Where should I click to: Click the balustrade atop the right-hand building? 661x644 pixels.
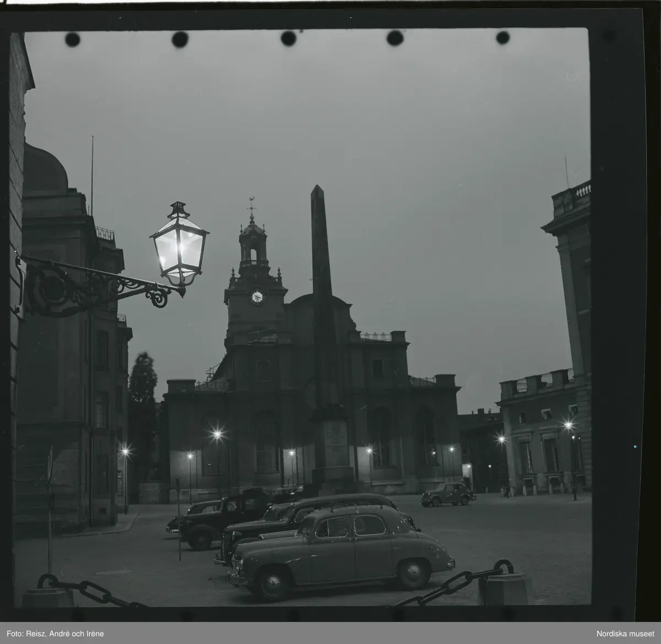[573, 197]
